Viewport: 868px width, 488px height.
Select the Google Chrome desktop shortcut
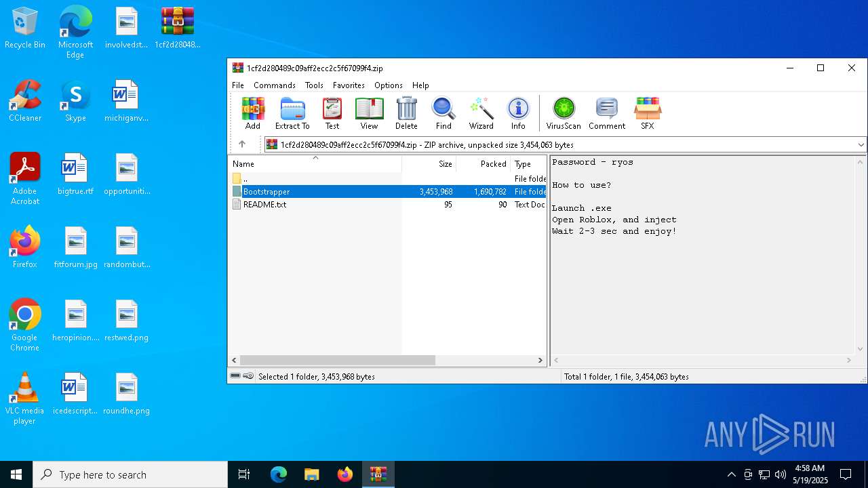pyautogui.click(x=25, y=325)
